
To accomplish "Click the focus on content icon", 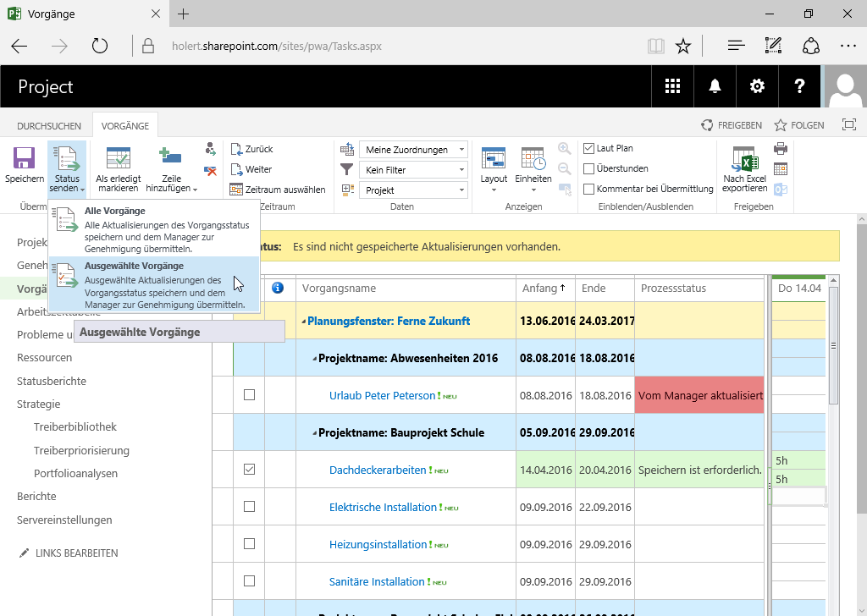I will tap(848, 125).
